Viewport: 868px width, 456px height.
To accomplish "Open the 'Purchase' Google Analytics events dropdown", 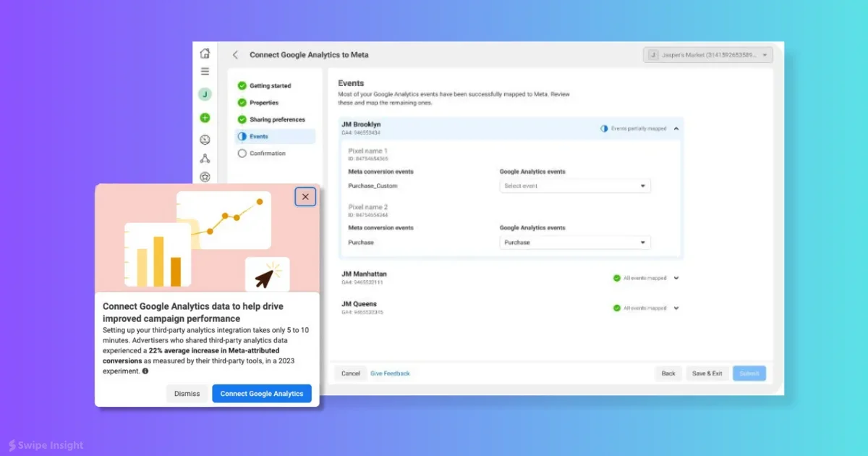I will pos(575,242).
